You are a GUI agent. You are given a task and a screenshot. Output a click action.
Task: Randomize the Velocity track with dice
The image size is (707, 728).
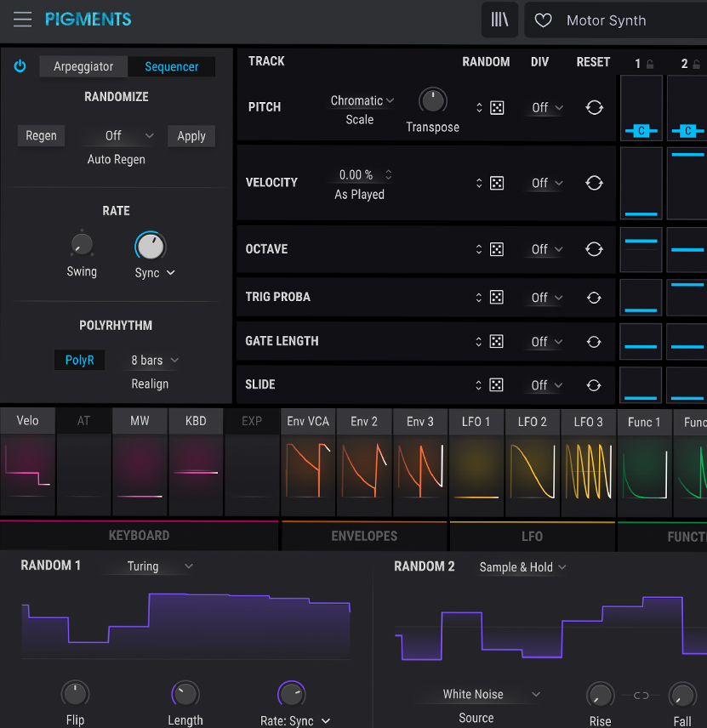tap(497, 183)
